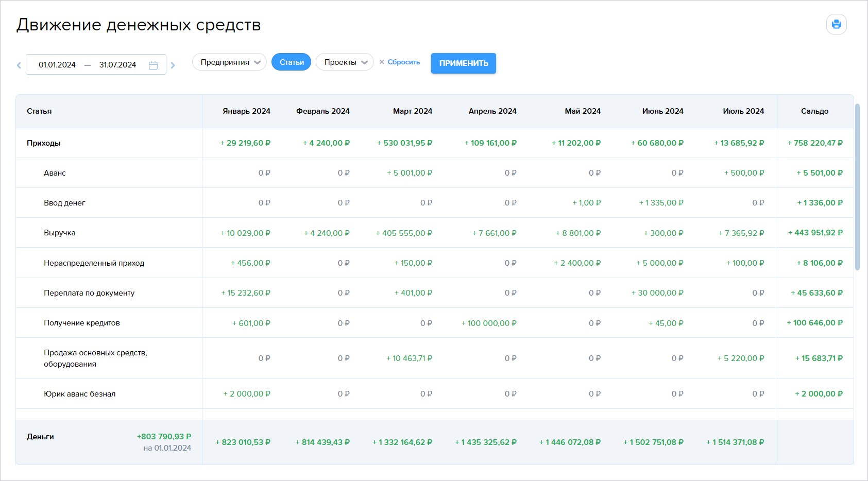Viewport: 868px width, 481px height.
Task: Edit the start date 01.01.2024
Action: (57, 65)
